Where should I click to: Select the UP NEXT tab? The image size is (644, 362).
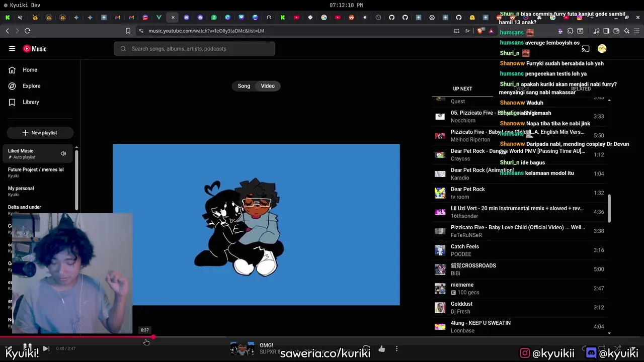pyautogui.click(x=462, y=89)
